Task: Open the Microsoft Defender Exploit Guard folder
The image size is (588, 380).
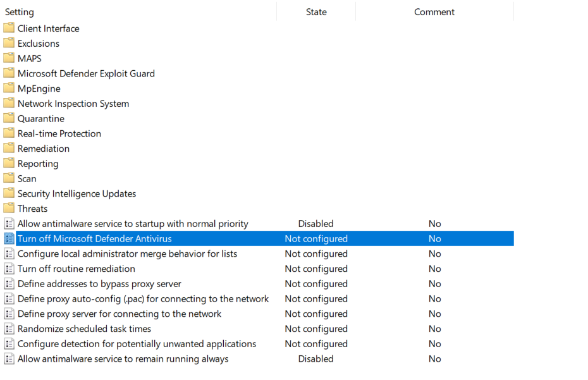Action: pyautogui.click(x=9, y=73)
